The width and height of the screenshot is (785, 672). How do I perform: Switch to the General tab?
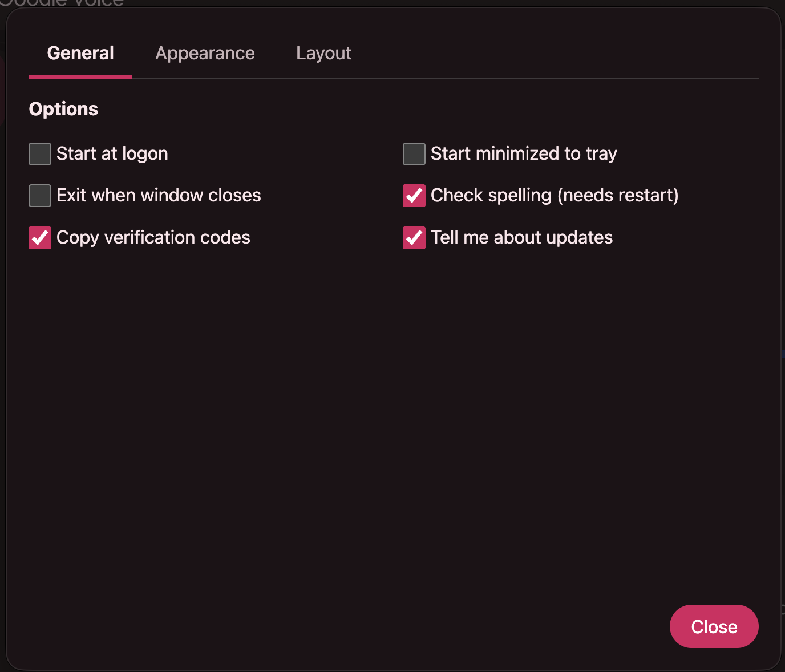click(80, 54)
